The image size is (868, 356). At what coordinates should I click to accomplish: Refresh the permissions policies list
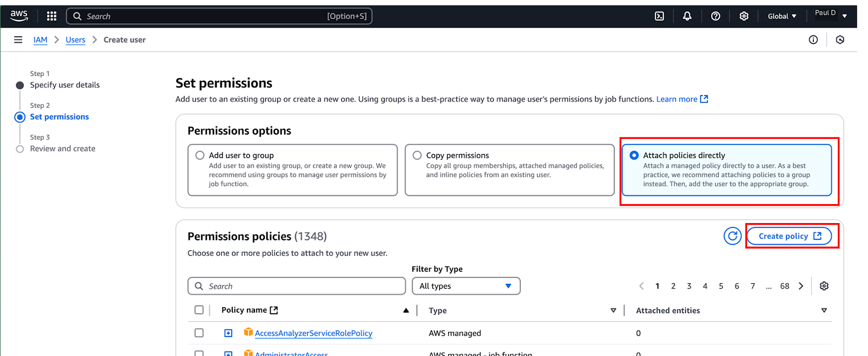point(732,236)
